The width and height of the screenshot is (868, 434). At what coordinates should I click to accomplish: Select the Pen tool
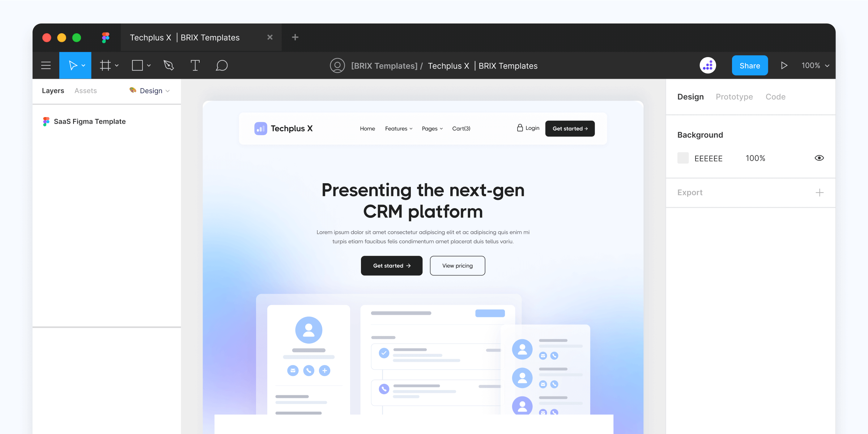tap(169, 66)
